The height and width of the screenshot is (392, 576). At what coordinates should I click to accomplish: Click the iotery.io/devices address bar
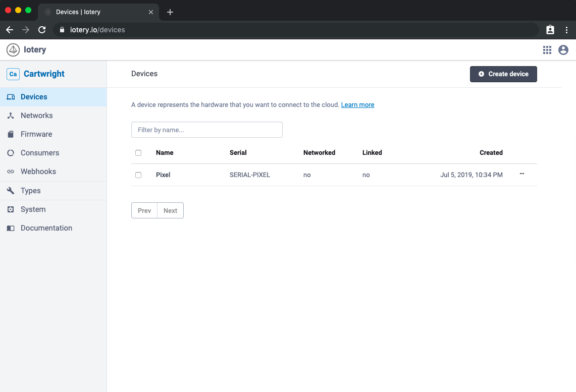pos(296,30)
